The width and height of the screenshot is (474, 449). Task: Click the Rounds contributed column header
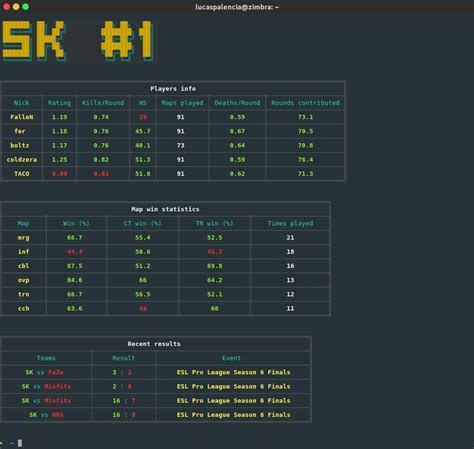pyautogui.click(x=305, y=103)
